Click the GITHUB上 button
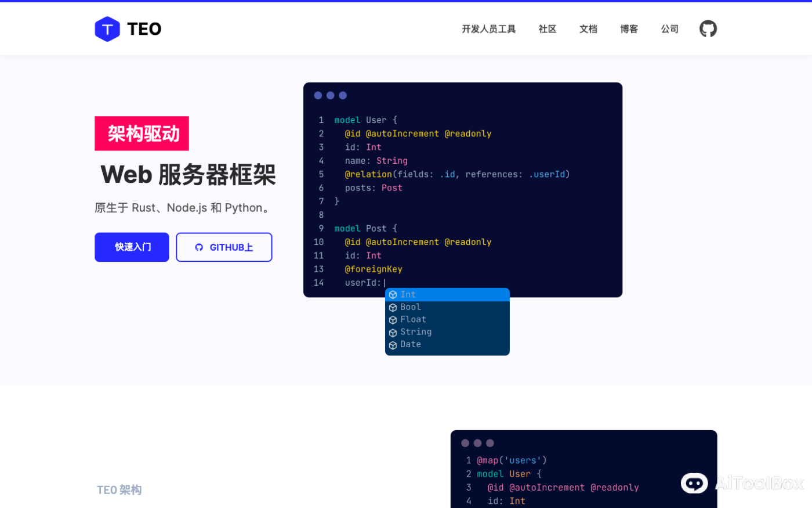The width and height of the screenshot is (812, 508). tap(224, 247)
